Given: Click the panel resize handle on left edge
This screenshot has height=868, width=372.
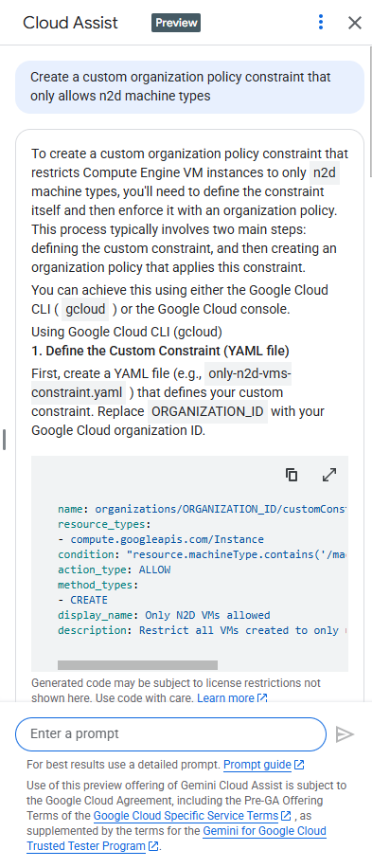Looking at the screenshot, I should tap(4, 439).
